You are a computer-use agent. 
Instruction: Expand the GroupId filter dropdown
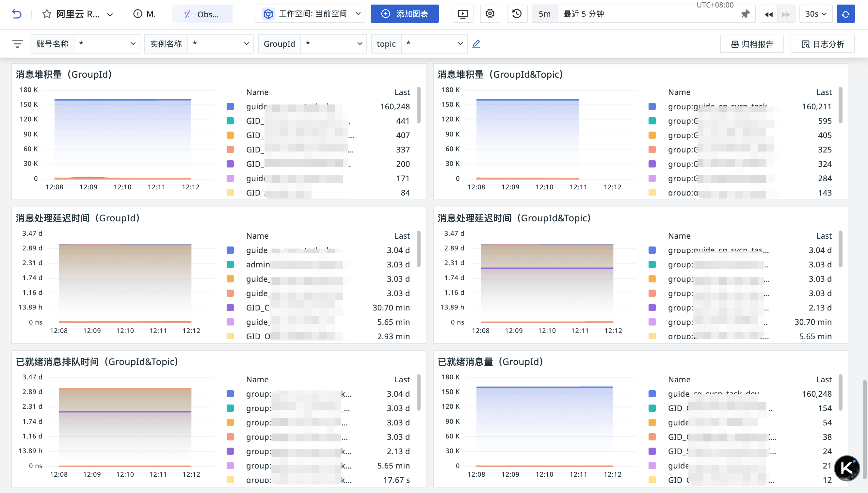pyautogui.click(x=333, y=44)
